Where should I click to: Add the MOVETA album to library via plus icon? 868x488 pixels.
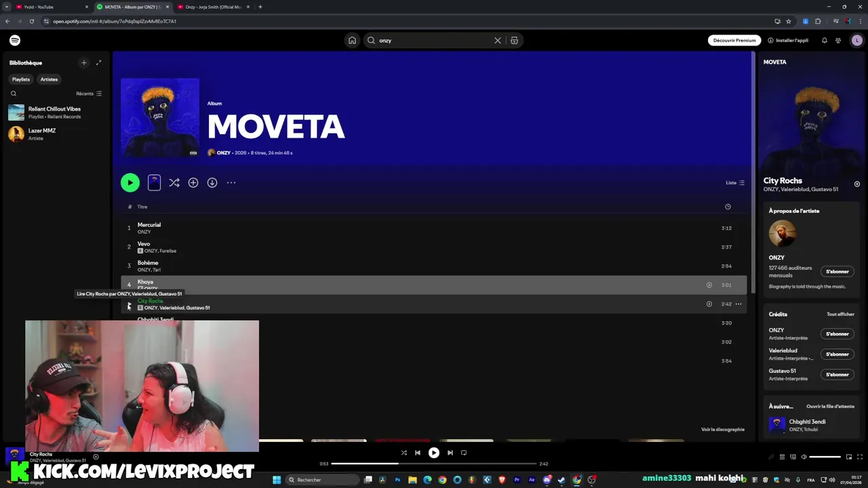[193, 182]
